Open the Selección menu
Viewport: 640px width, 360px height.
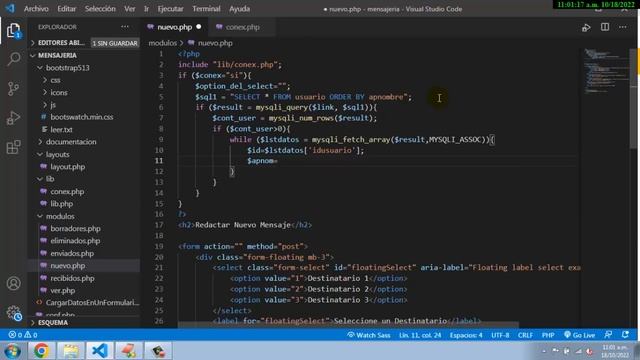(100, 9)
